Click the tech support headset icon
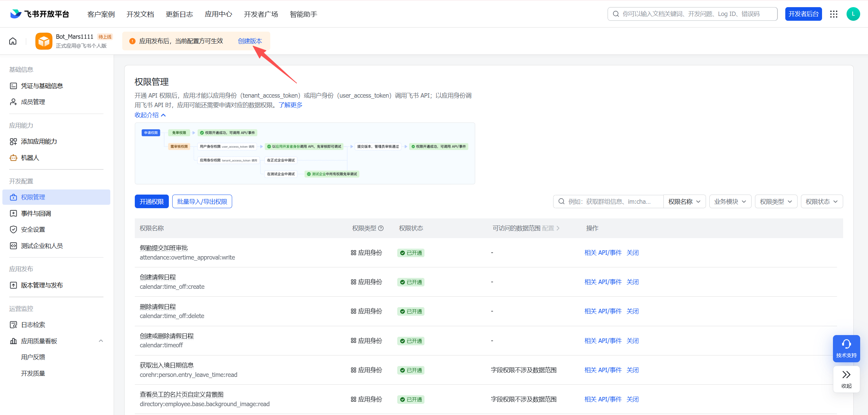Screen dimensions: 868x415 point(846,345)
